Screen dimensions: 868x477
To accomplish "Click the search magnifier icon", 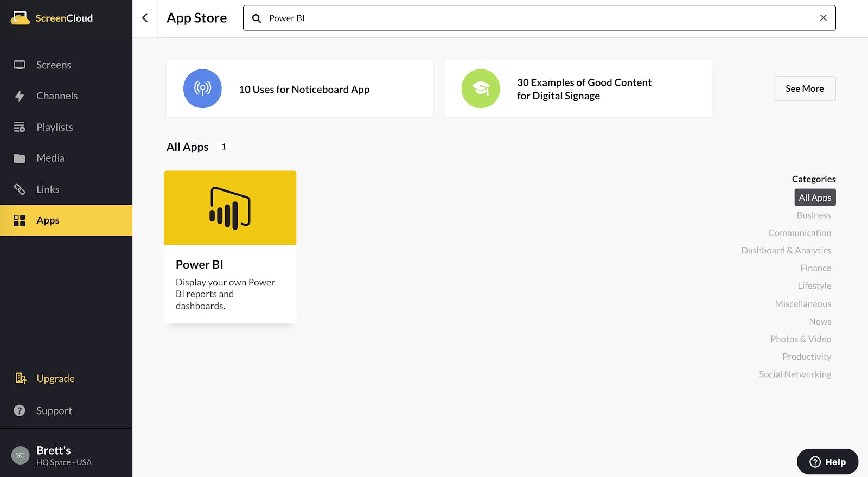I will coord(257,18).
